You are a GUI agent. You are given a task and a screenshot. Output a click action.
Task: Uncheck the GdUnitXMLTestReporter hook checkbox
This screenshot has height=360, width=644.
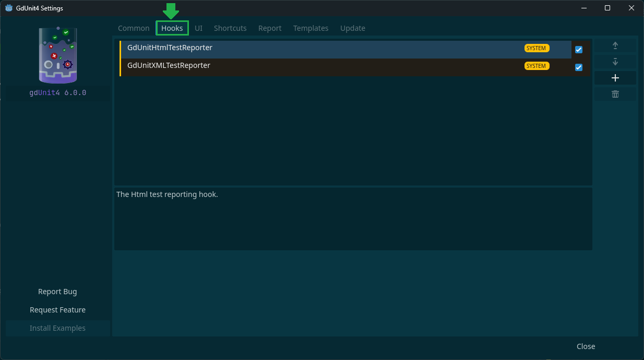(578, 67)
